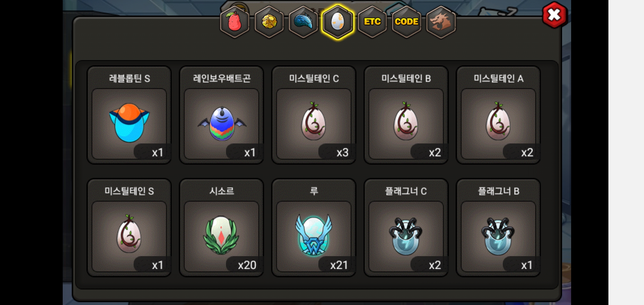Open the blue dragon scale tab
Image resolution: width=644 pixels, height=305 pixels.
click(x=304, y=22)
